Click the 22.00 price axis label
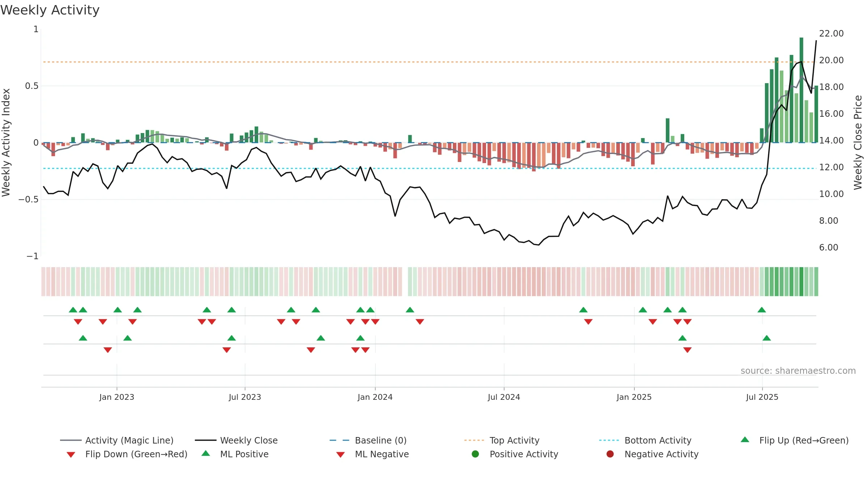 point(831,34)
